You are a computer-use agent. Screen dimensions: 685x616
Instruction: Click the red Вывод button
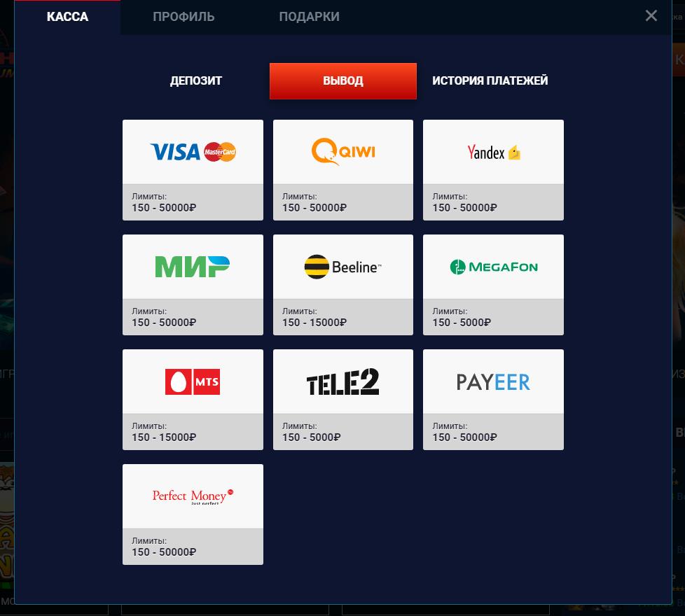coord(343,80)
